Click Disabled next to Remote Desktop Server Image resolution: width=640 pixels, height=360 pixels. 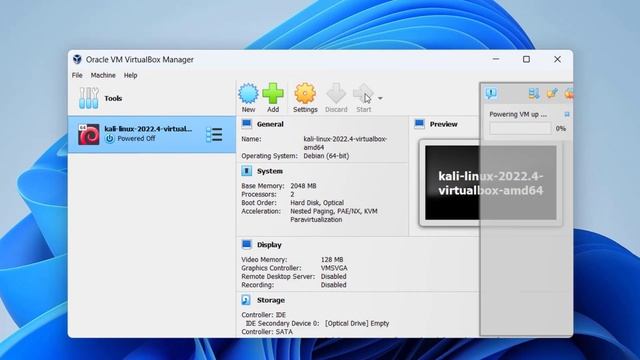333,276
